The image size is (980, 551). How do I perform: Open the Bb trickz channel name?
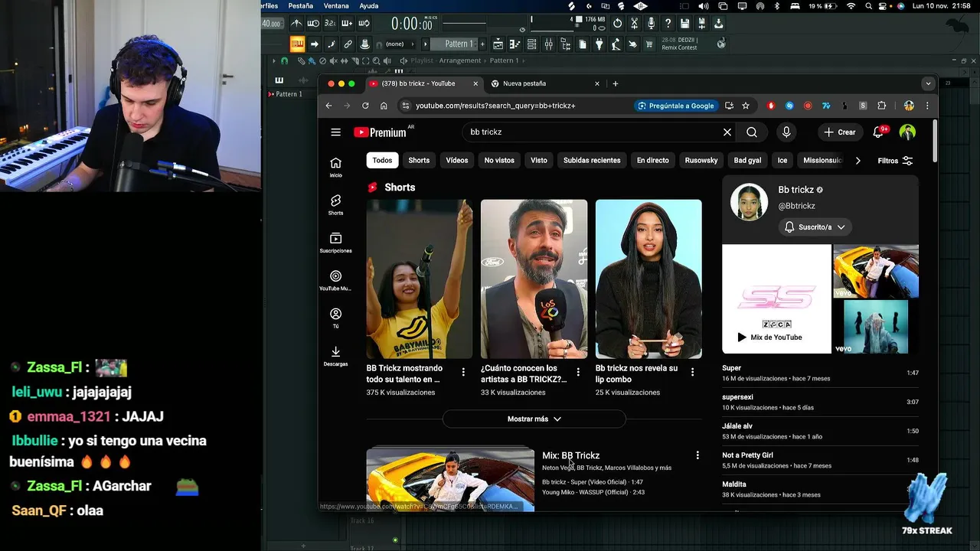[796, 190]
